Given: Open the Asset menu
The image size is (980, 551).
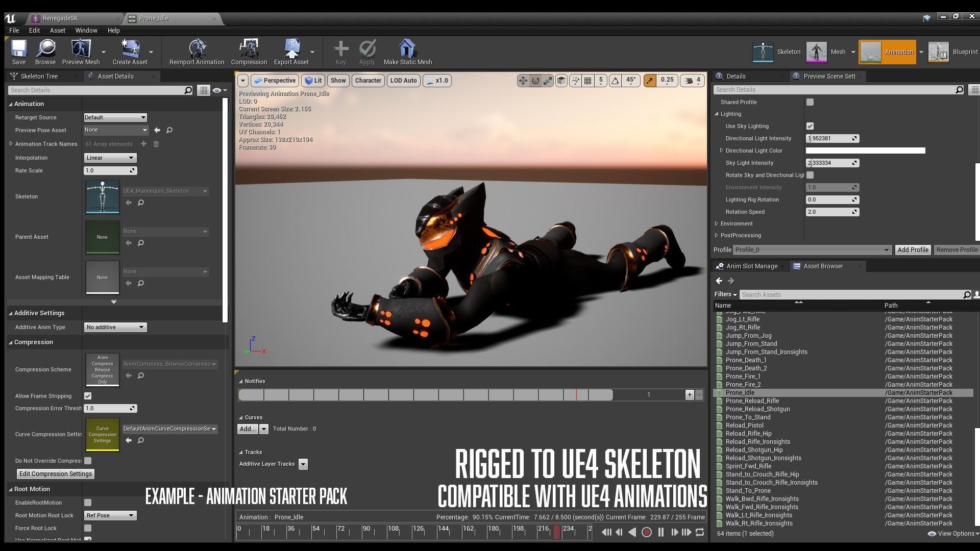Looking at the screenshot, I should coord(57,31).
